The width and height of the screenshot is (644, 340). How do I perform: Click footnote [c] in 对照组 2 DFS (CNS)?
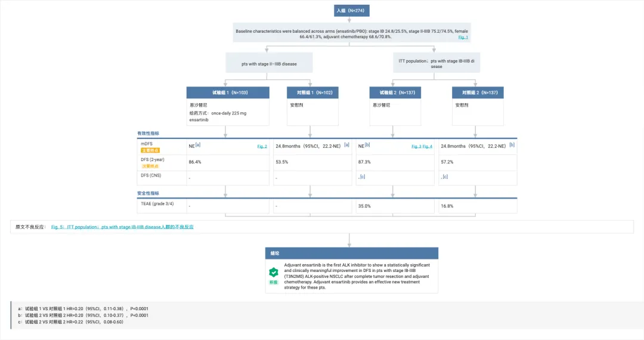pos(445,177)
